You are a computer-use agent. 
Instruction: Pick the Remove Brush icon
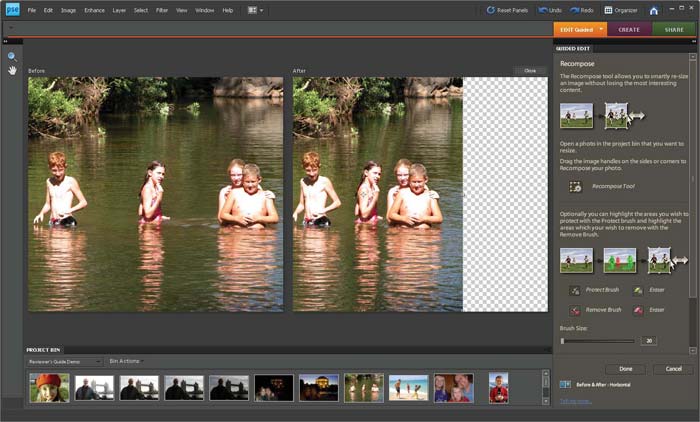(x=575, y=310)
